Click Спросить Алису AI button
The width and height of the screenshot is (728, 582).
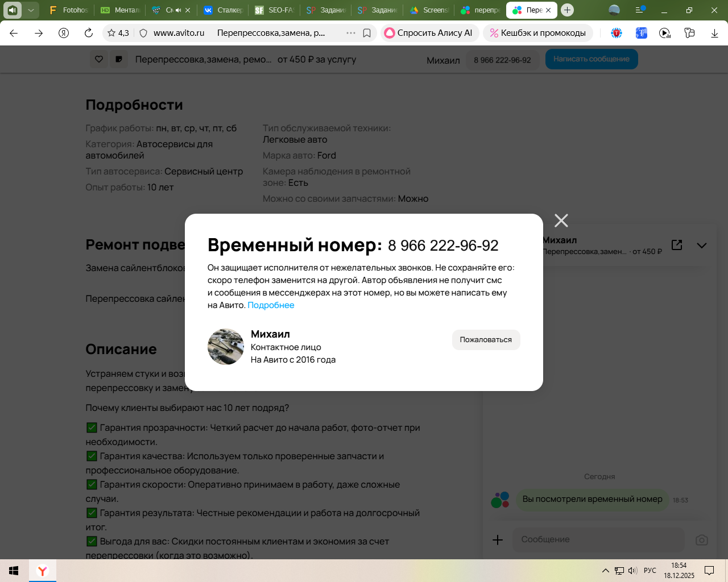[429, 33]
